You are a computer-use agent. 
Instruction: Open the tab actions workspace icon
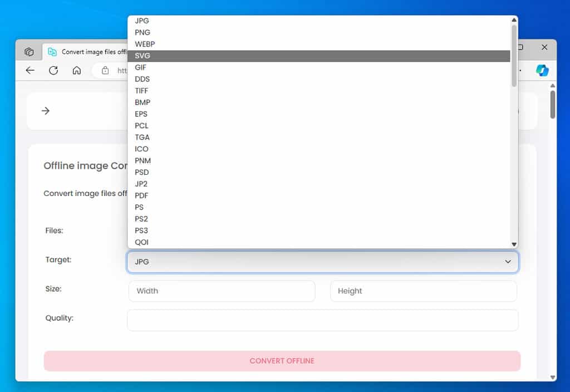click(x=29, y=52)
